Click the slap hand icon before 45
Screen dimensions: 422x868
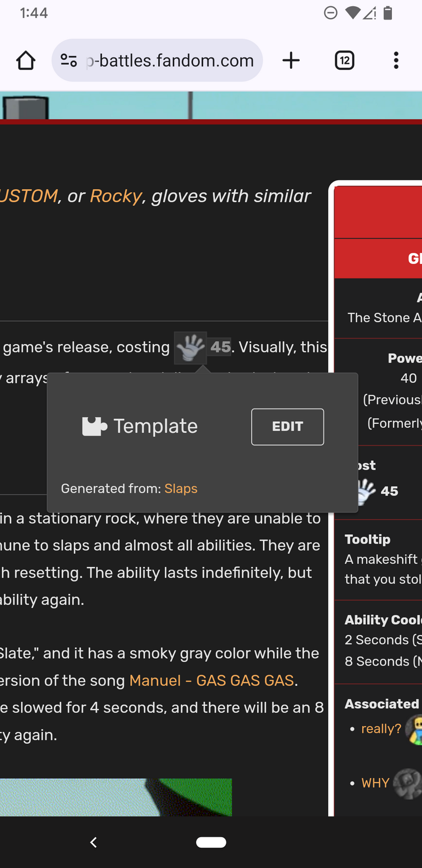(191, 347)
